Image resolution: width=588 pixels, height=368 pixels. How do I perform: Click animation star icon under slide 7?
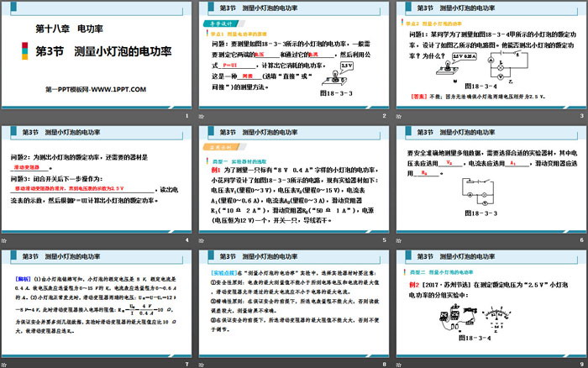pyautogui.click(x=3, y=365)
